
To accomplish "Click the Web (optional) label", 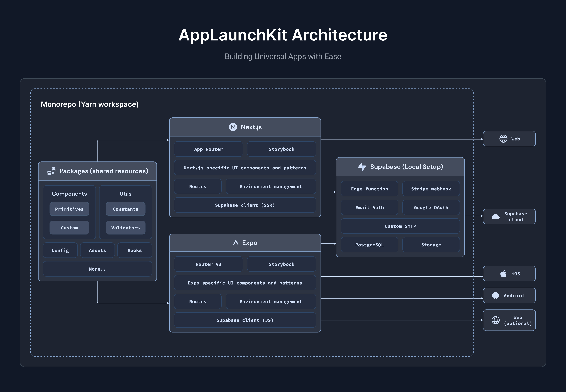I will coord(518,320).
